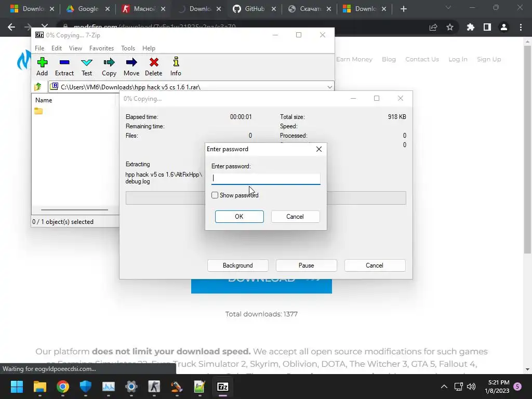This screenshot has height=399, width=532.
Task: Open the Tools menu in 7-Zip
Action: tap(128, 48)
